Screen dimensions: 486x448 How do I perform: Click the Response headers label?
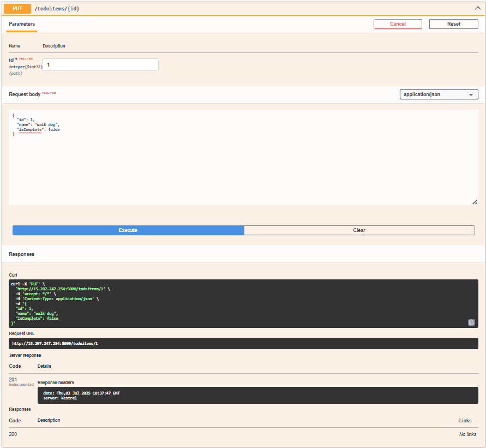click(56, 383)
